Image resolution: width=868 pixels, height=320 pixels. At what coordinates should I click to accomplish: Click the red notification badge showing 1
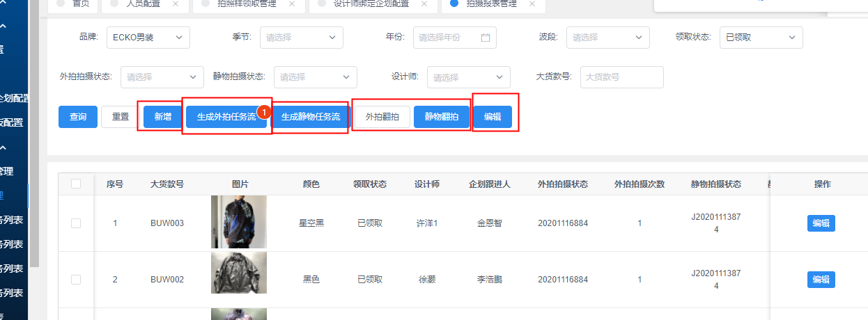pyautogui.click(x=264, y=111)
